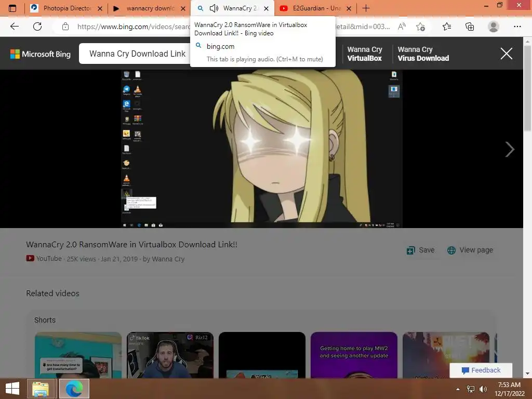Switch to the Photopia Director tab
The height and width of the screenshot is (399, 532).
[x=66, y=8]
